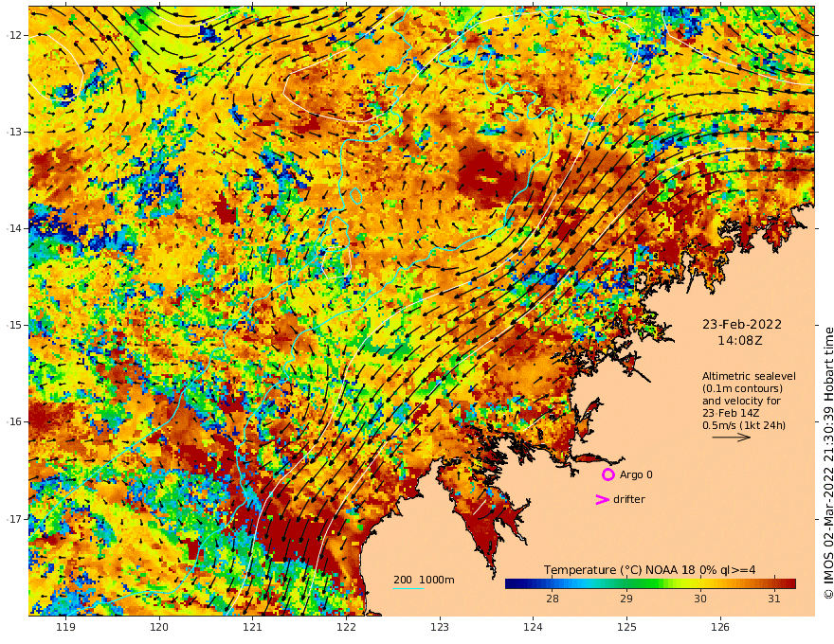This screenshot has width=834, height=644.
Task: Click the 28 tick on the color bar
Action: click(553, 599)
